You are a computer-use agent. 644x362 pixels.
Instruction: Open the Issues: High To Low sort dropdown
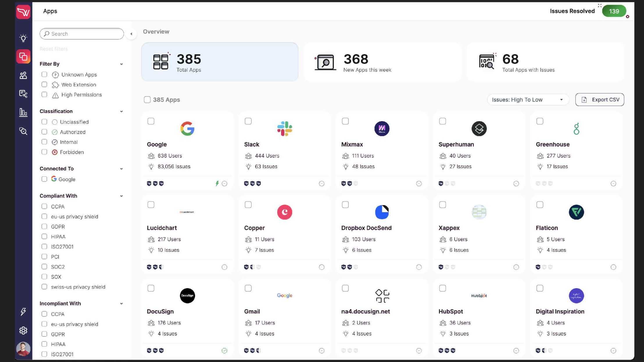(528, 100)
